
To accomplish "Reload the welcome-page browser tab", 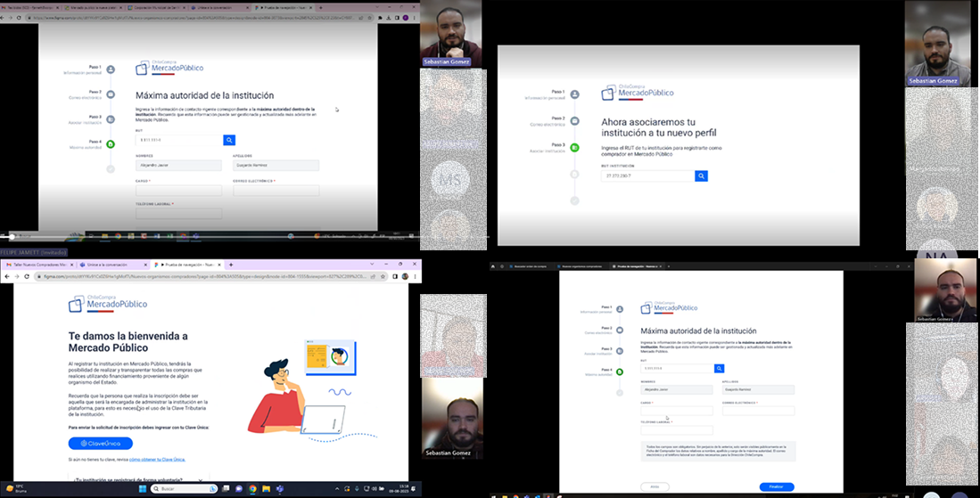I will tap(26, 276).
